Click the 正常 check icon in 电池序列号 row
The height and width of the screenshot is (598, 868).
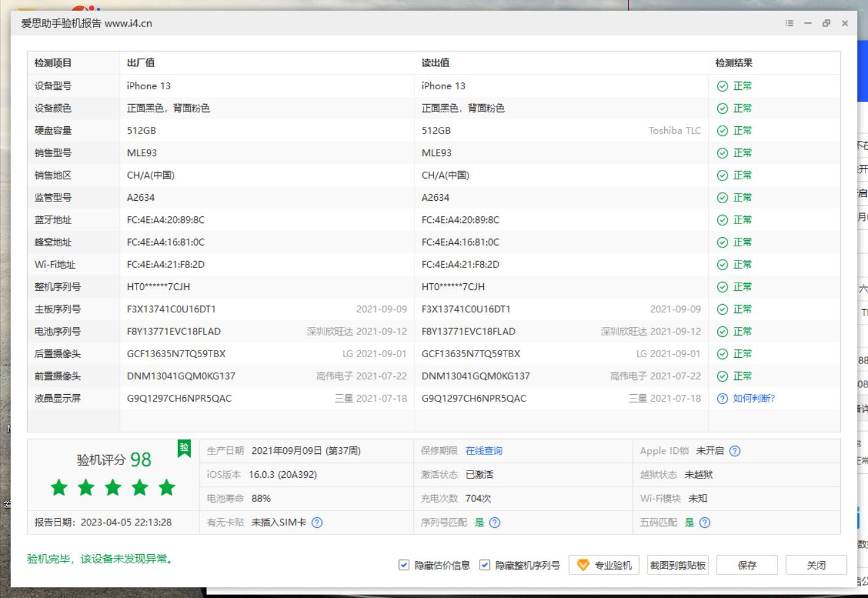point(723,331)
